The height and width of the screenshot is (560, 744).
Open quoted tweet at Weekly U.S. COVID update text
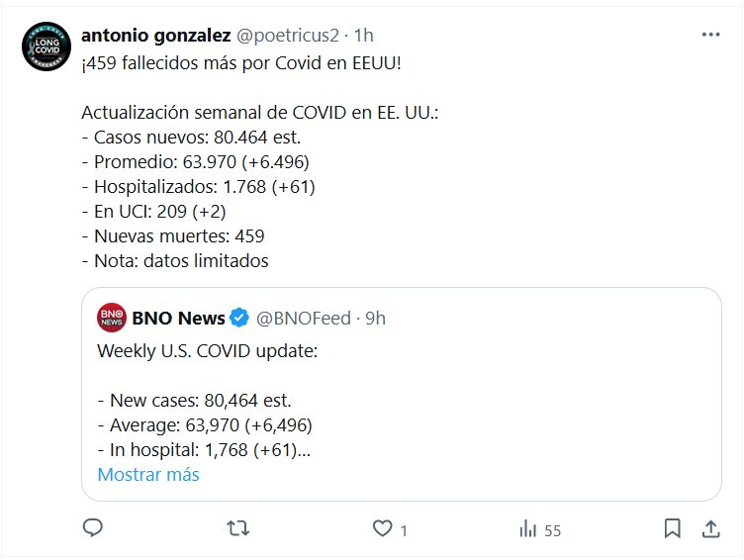(x=207, y=350)
